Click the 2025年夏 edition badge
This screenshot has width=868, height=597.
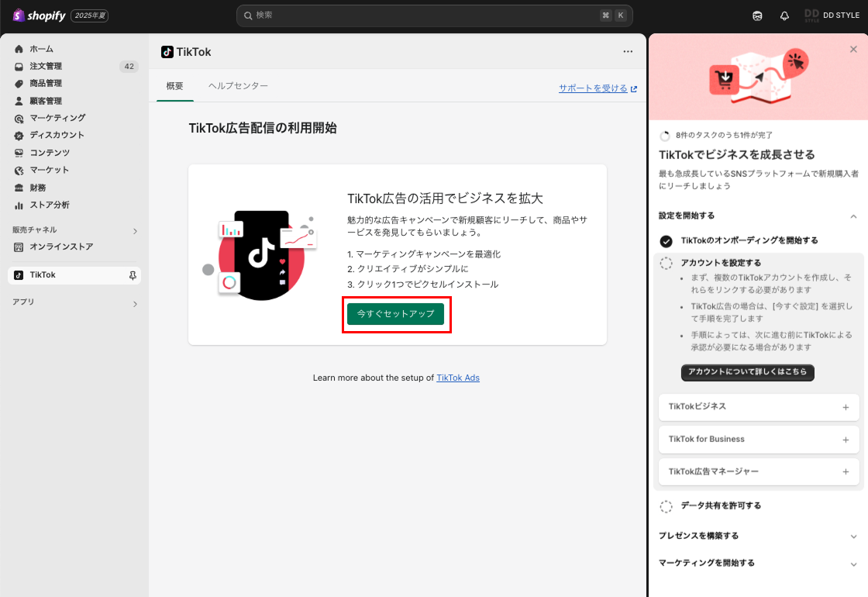(x=90, y=16)
